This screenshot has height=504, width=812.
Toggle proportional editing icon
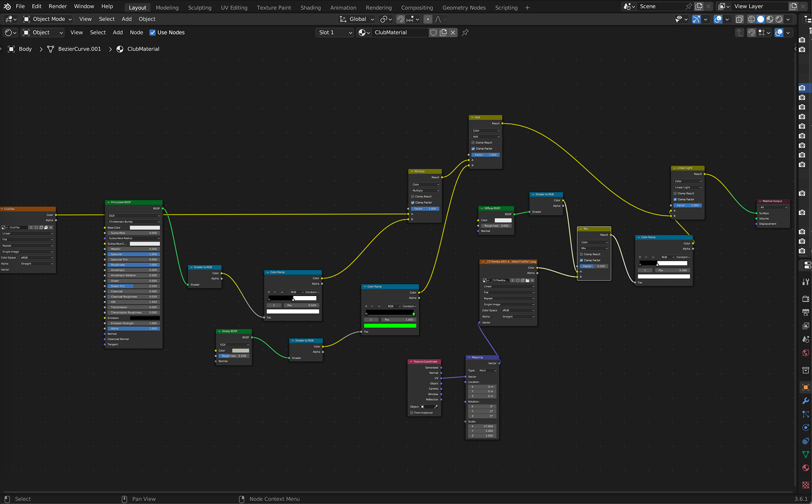pyautogui.click(x=428, y=19)
